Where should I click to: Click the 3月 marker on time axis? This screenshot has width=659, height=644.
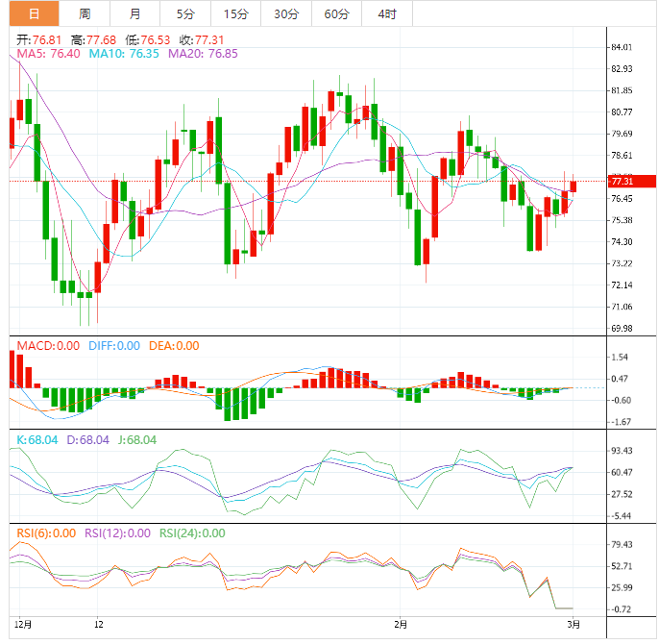click(572, 625)
